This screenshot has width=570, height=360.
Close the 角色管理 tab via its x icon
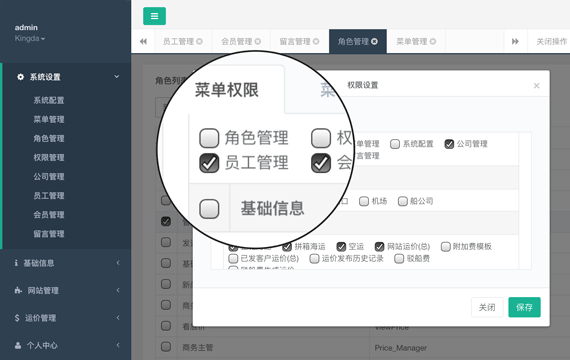tap(374, 41)
